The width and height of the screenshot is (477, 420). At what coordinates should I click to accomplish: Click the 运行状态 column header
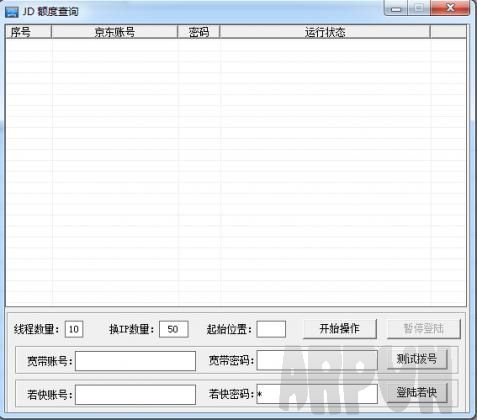tap(325, 32)
